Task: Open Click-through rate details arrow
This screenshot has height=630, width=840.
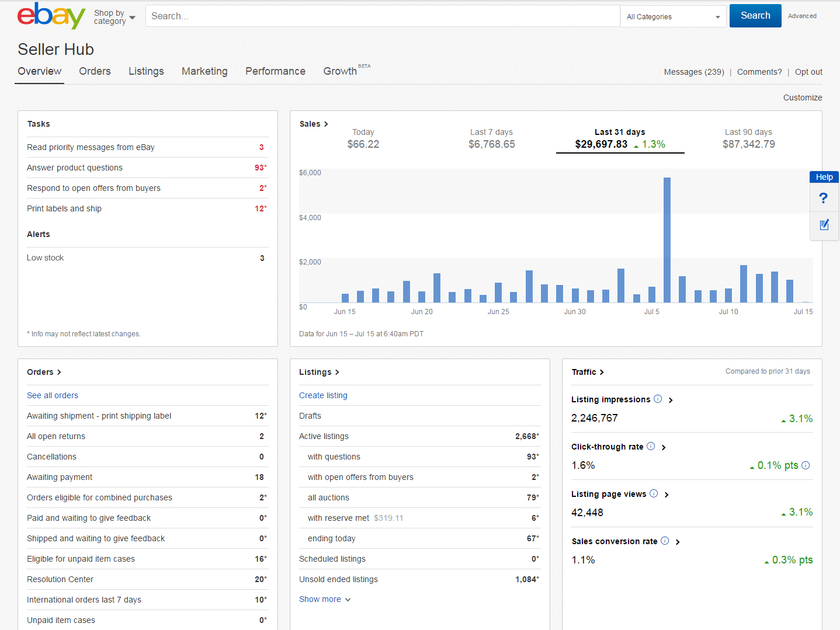Action: 664,447
